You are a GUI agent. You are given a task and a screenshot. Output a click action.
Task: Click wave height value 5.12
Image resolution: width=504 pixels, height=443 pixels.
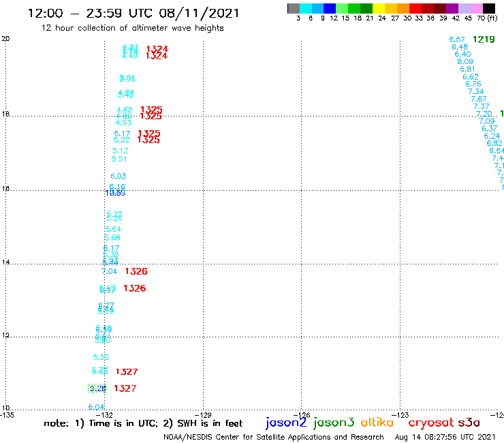[121, 151]
